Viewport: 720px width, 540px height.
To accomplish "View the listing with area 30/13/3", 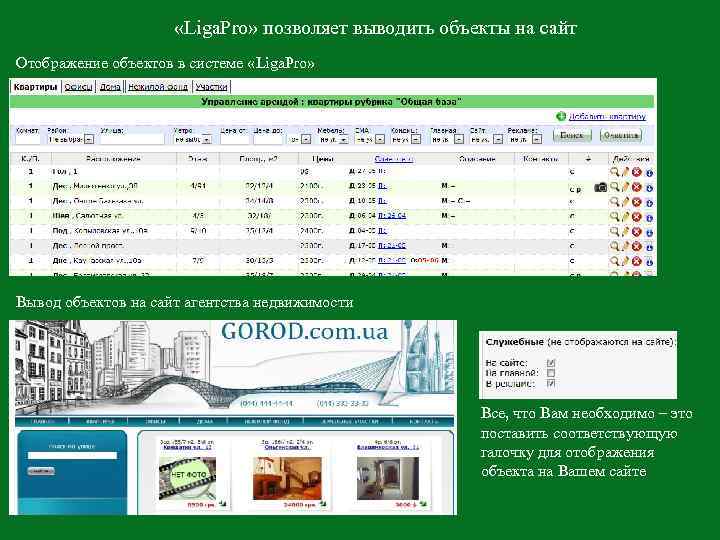I will tap(614, 261).
